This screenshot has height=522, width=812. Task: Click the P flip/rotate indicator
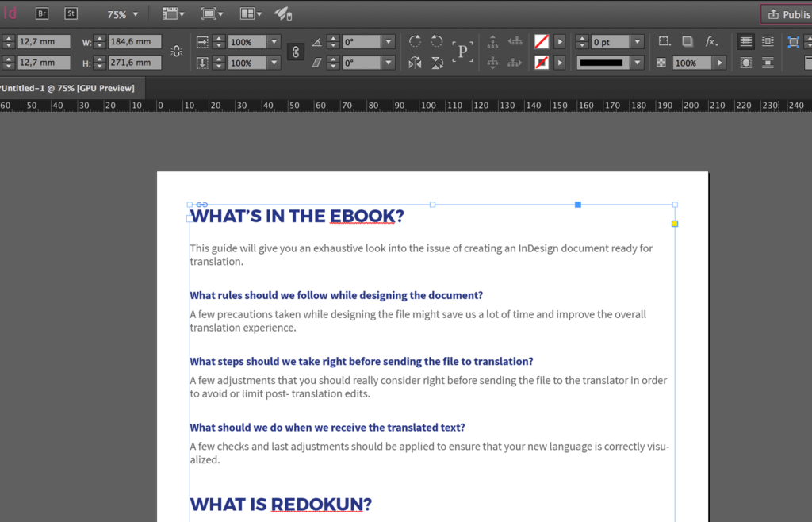coord(462,52)
